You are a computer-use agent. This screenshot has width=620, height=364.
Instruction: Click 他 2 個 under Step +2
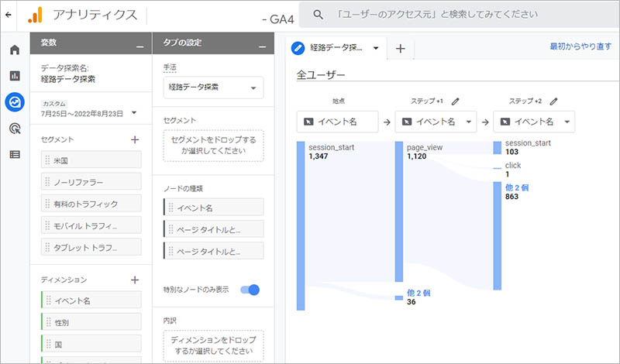[x=515, y=187]
